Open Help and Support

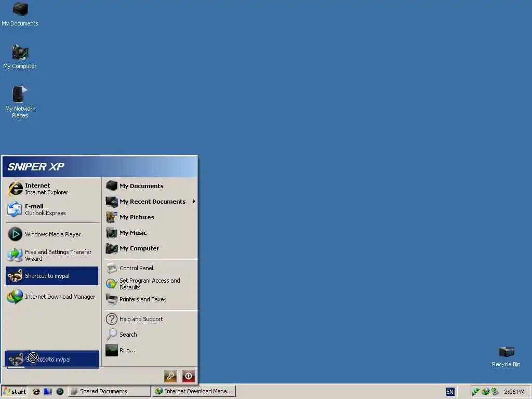click(x=151, y=319)
